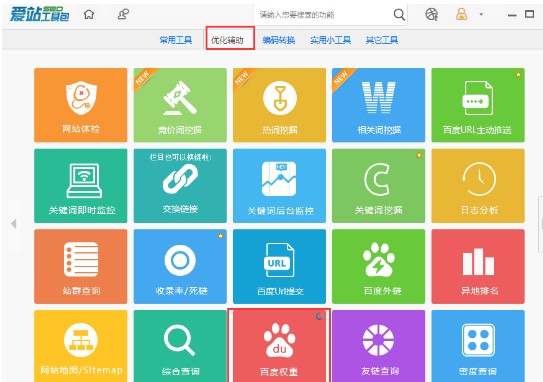Image resolution: width=543 pixels, height=382 pixels.
Task: Toggle star on 百度URL主动推送 tile
Action: [x=518, y=74]
